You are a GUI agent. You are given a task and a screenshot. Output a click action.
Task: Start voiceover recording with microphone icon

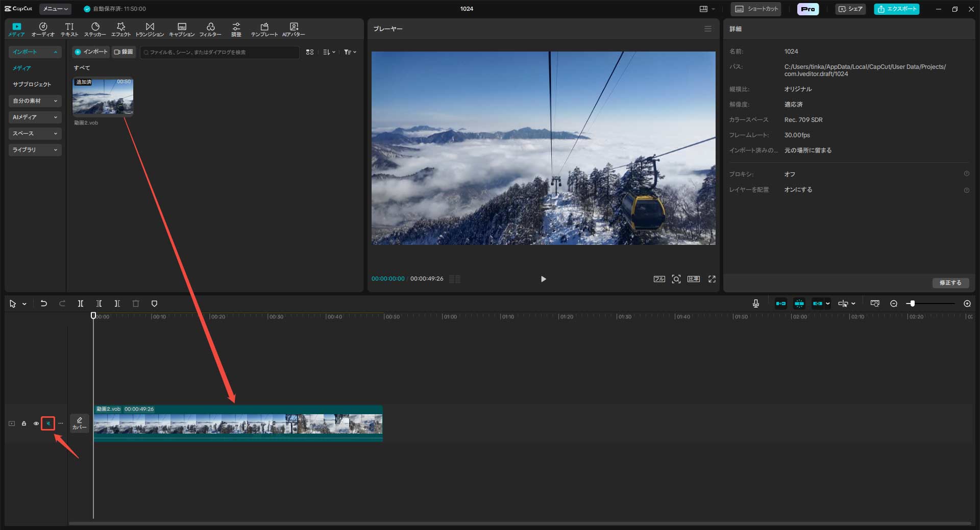(x=756, y=304)
